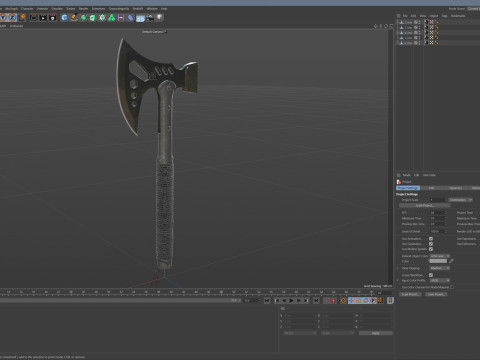The height and width of the screenshot is (360, 480).
Task: Click the green Subdivision Surface icon
Action: click(83, 17)
